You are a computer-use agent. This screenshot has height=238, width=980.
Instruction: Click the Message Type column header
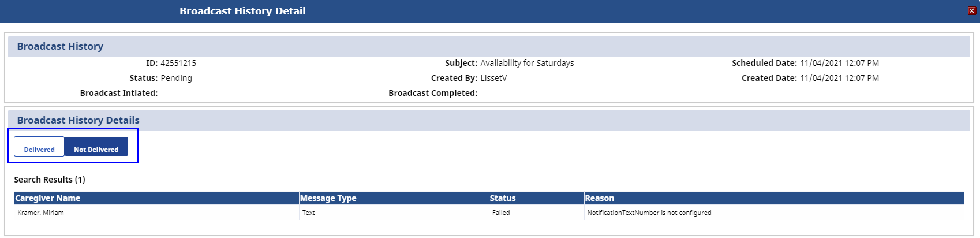click(328, 198)
